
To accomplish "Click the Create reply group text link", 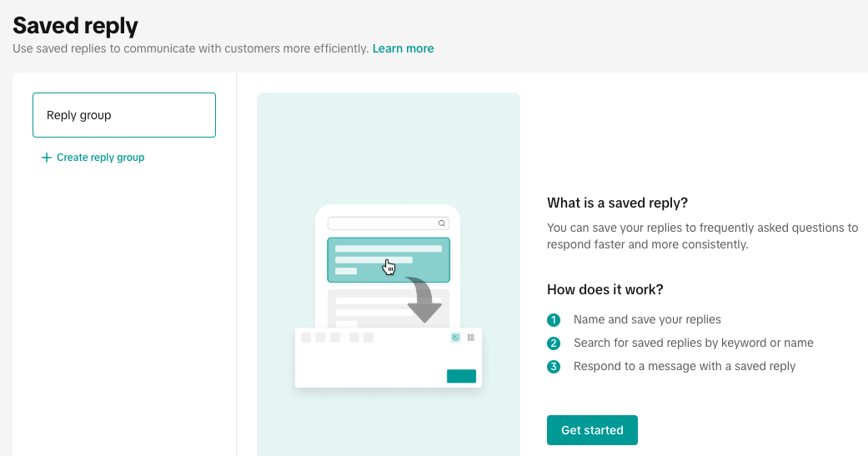I will 100,158.
